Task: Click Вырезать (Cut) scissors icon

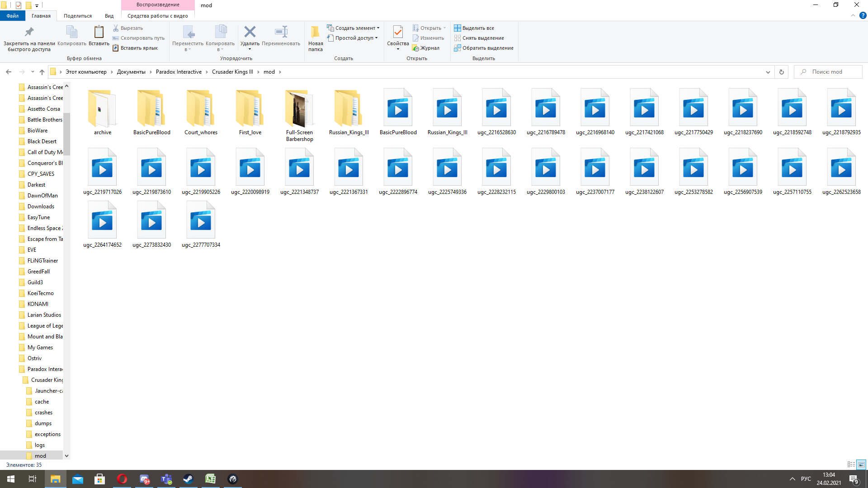Action: 116,28
